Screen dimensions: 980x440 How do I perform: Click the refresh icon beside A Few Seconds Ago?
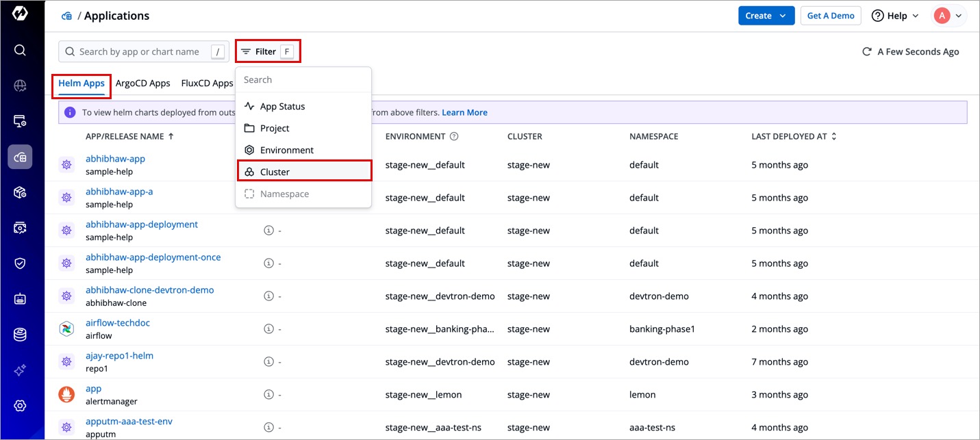866,52
